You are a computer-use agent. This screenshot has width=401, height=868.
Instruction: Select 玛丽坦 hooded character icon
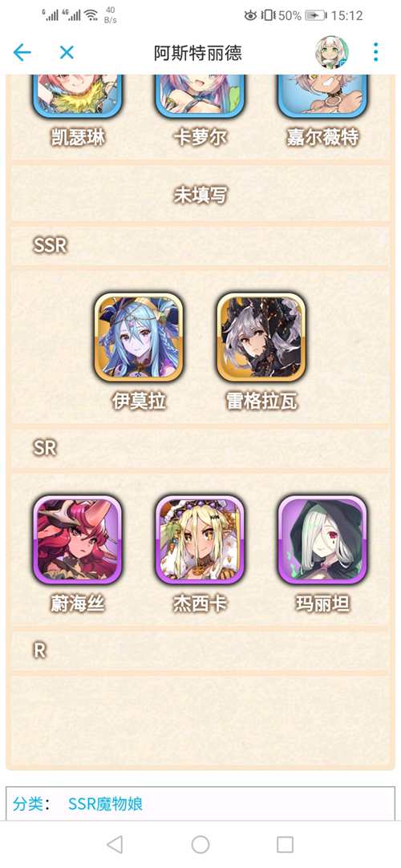pyautogui.click(x=322, y=539)
